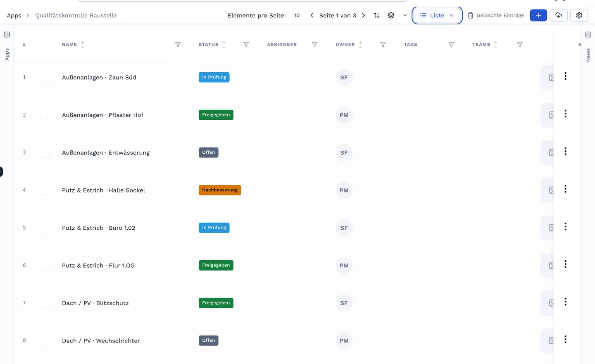
Task: Open the sort order arrows icon
Action: point(376,15)
